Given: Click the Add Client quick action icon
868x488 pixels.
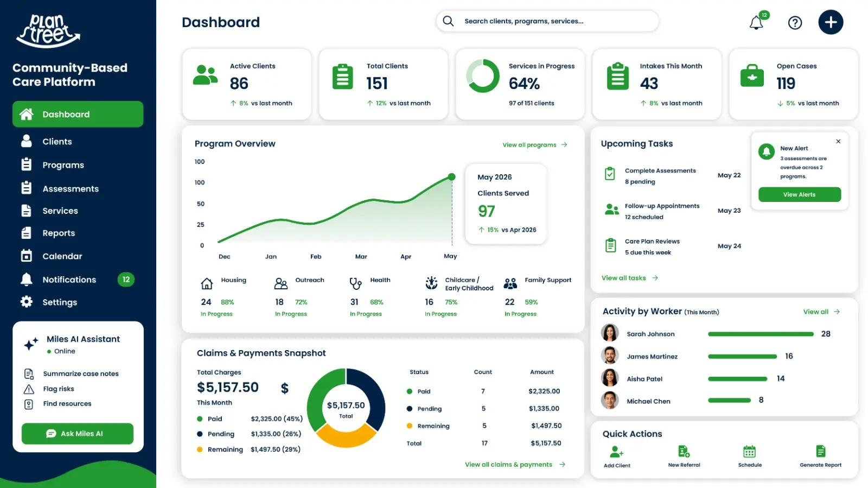Looking at the screenshot, I should click(x=617, y=452).
